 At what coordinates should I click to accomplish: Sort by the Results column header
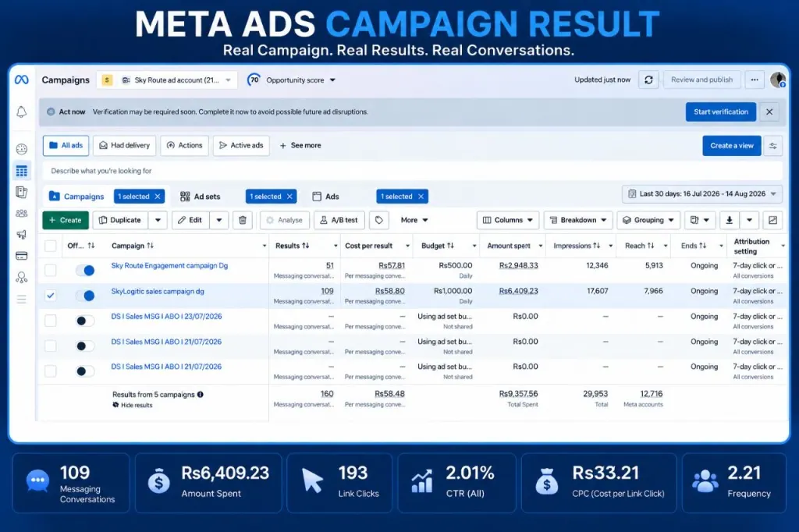click(x=293, y=246)
